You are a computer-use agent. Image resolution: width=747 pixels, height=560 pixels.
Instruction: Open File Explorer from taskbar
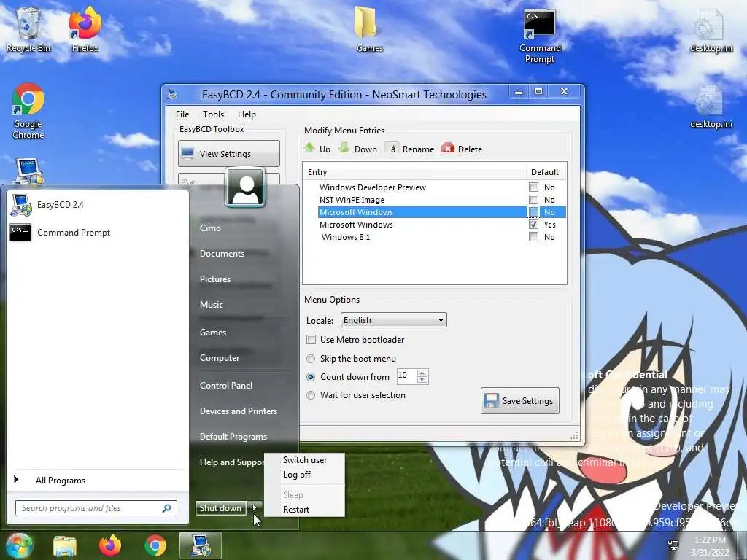click(65, 546)
